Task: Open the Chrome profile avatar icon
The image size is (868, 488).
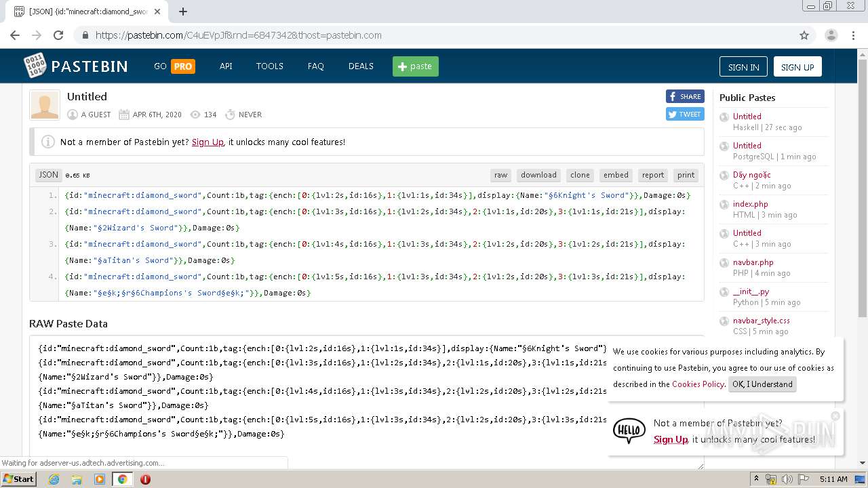Action: click(x=831, y=35)
